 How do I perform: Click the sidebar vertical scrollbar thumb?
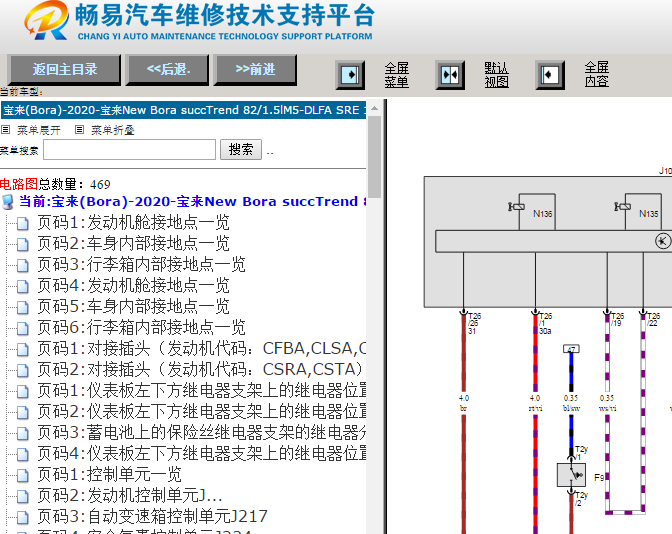pos(375,157)
